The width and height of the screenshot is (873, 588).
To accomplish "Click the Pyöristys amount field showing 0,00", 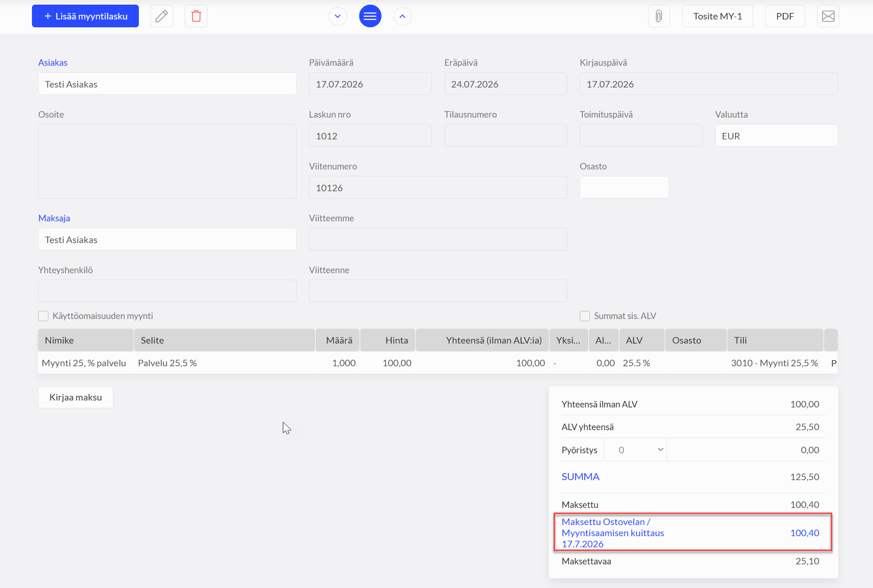I will pos(746,450).
